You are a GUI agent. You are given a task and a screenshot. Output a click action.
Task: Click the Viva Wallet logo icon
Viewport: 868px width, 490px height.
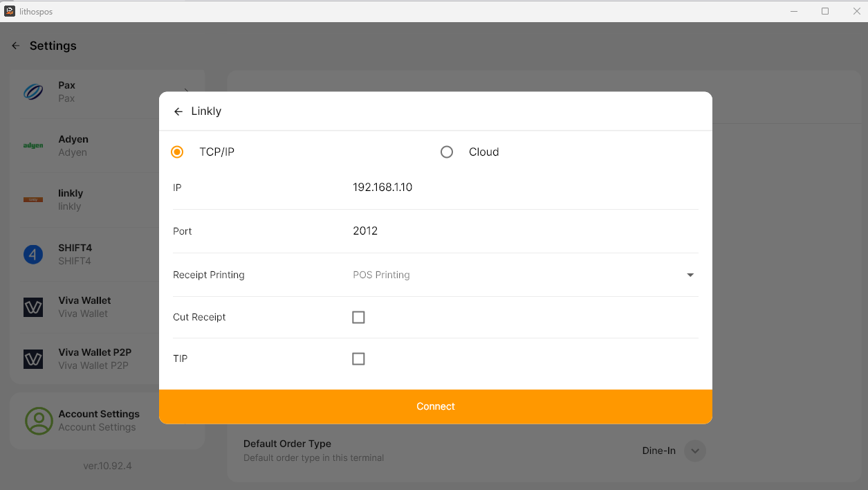33,307
